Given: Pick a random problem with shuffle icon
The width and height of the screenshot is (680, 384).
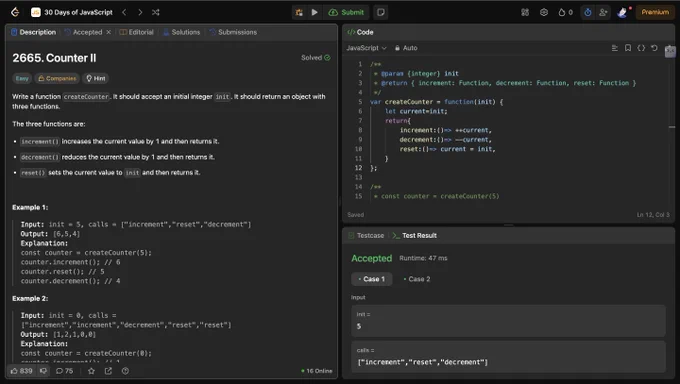Looking at the screenshot, I should pyautogui.click(x=156, y=12).
